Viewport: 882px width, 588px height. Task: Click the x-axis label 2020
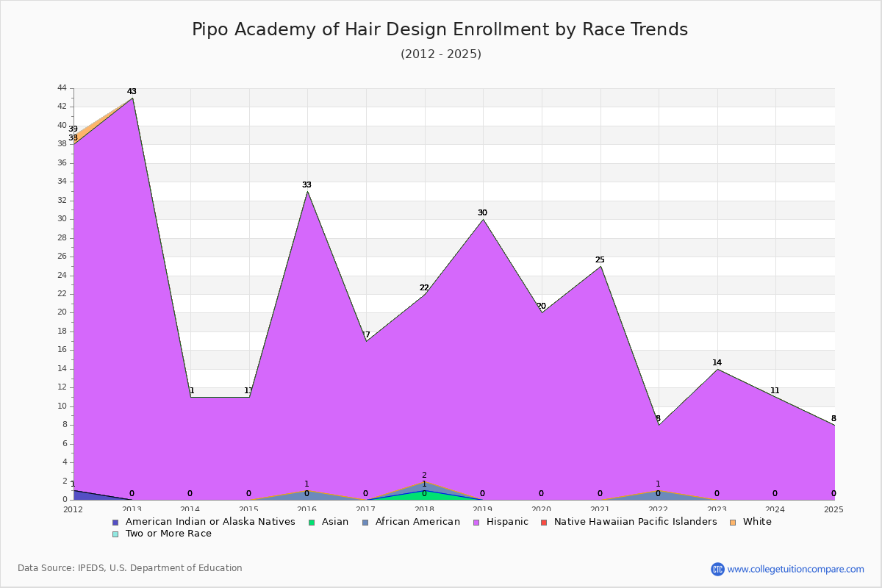541,509
